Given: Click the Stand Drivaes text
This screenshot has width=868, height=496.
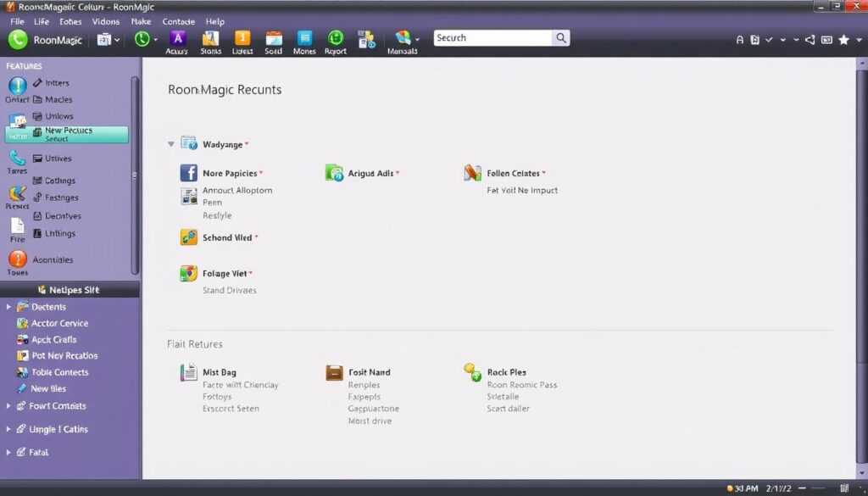Looking at the screenshot, I should pyautogui.click(x=229, y=290).
